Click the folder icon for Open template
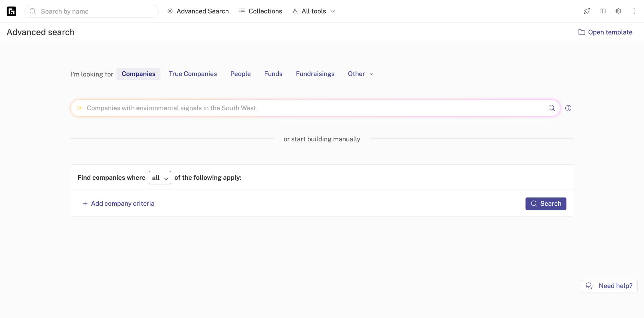Viewport: 644px width, 318px height. click(x=582, y=32)
